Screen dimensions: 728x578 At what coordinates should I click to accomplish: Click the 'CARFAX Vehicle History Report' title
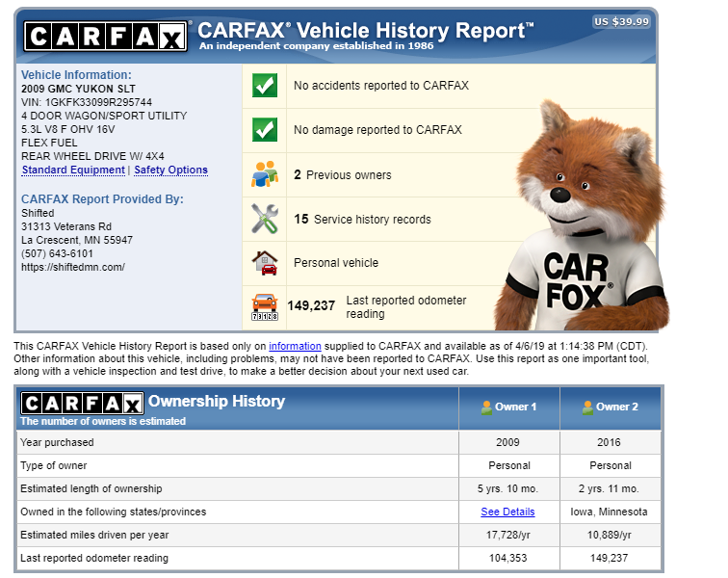coord(366,31)
